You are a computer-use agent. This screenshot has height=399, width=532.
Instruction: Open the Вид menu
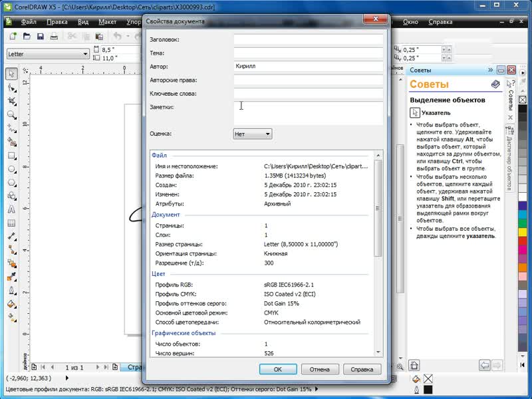[x=83, y=22]
